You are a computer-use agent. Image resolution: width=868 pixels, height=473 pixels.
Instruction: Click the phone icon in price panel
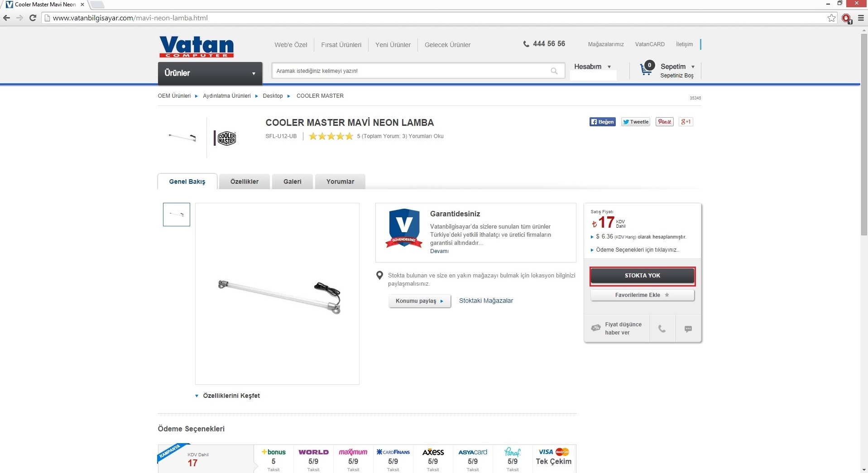[x=662, y=329]
